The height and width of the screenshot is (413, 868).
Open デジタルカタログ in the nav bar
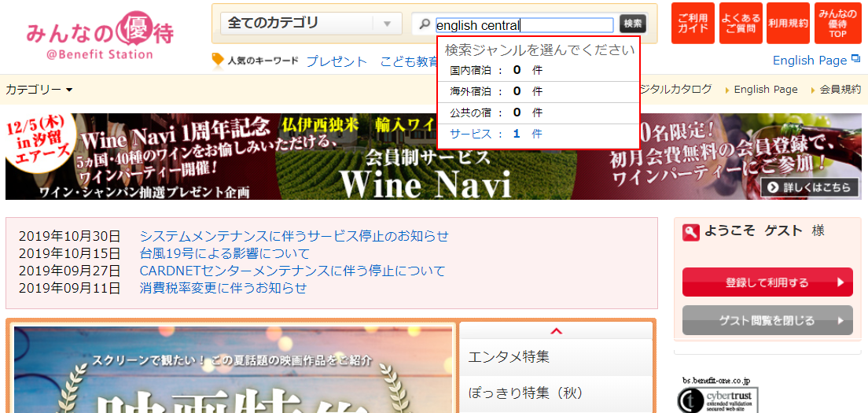click(675, 90)
